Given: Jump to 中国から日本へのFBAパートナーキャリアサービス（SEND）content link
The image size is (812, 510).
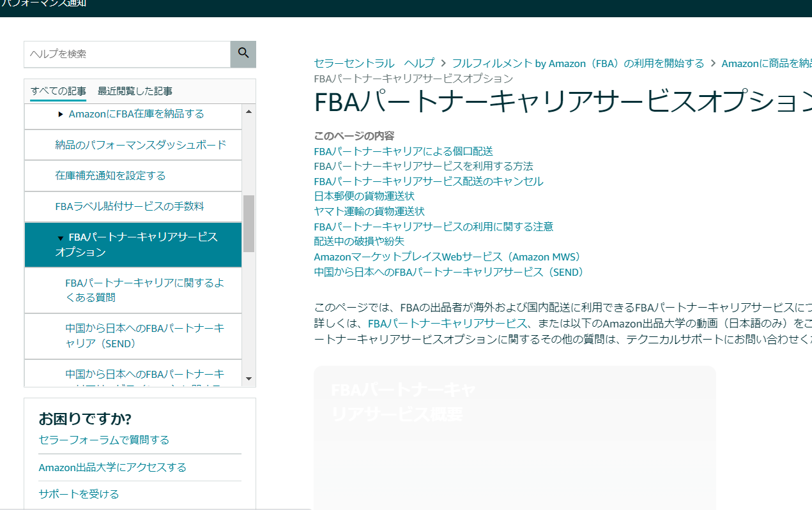Looking at the screenshot, I should (x=449, y=272).
